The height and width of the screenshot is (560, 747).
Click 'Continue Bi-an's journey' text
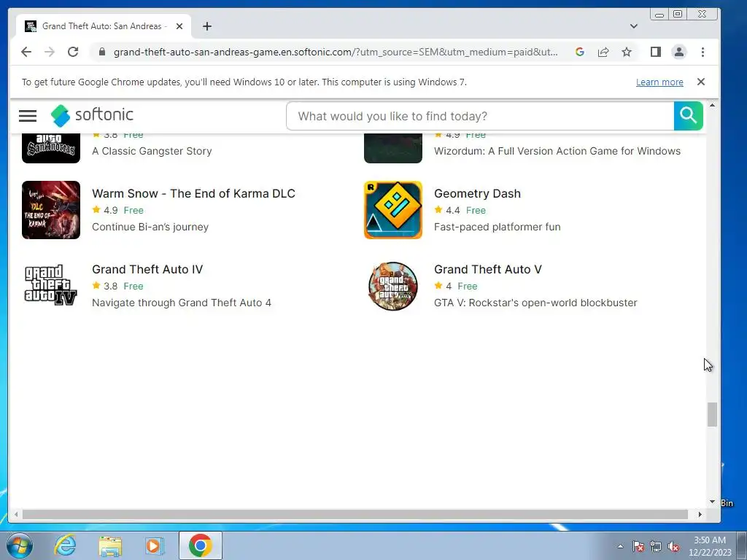coord(150,227)
